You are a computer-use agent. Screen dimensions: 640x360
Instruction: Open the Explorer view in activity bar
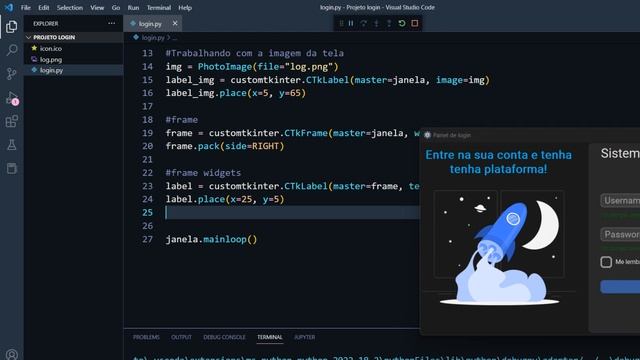(x=11, y=27)
